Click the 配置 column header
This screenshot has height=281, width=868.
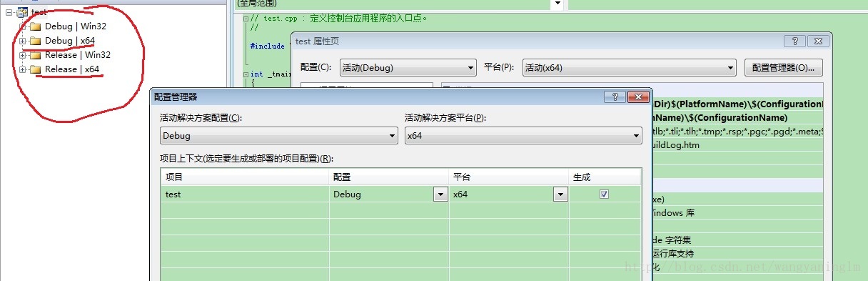(389, 177)
